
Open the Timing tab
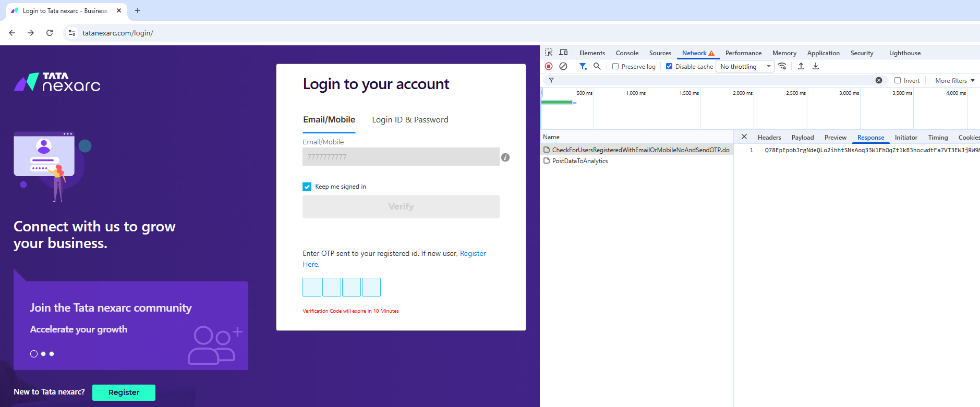pos(938,137)
